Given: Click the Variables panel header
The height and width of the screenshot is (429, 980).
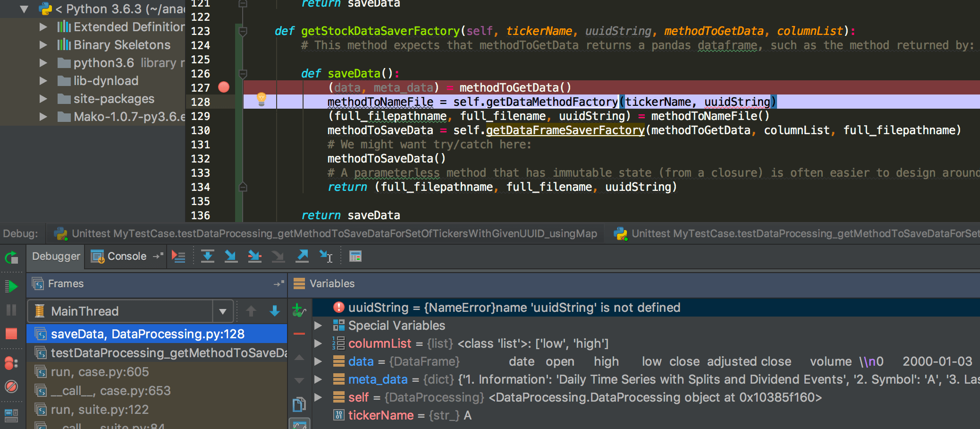Looking at the screenshot, I should coord(634,283).
